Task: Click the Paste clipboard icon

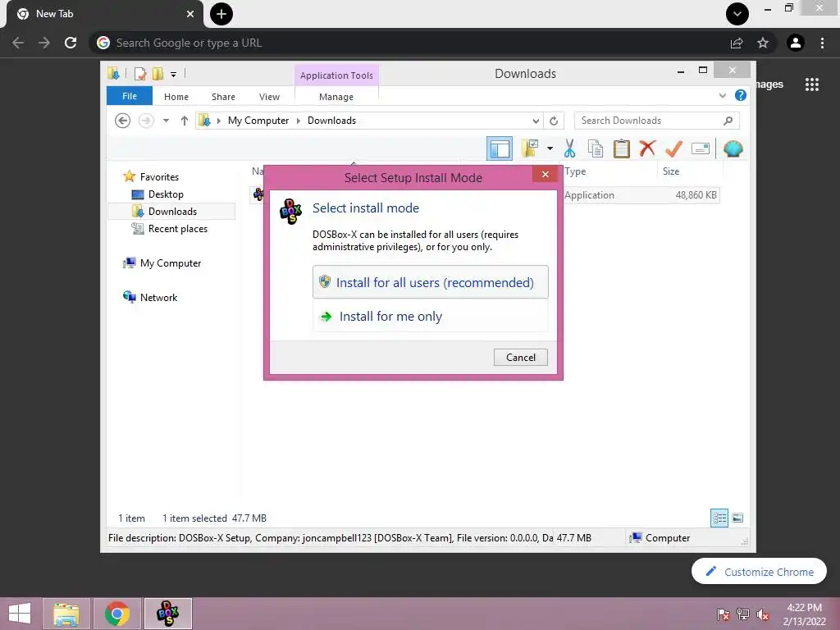Action: coord(622,148)
